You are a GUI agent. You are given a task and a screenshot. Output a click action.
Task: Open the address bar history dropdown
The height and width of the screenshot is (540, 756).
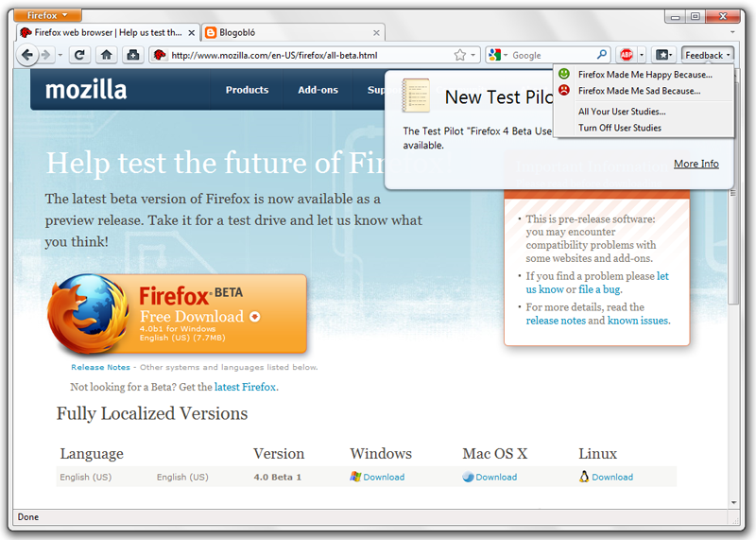(x=473, y=55)
